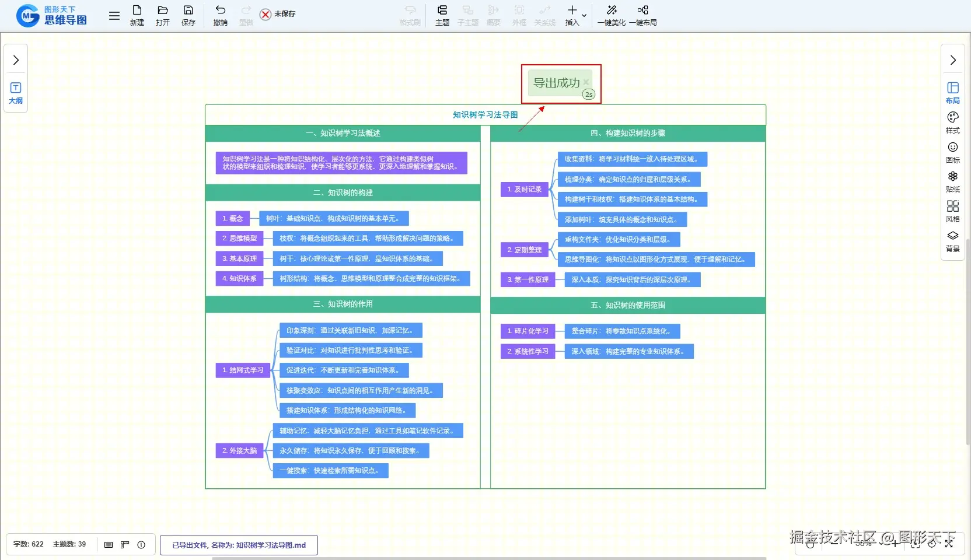The width and height of the screenshot is (971, 560).
Task: Click the exported file name message
Action: click(x=239, y=545)
